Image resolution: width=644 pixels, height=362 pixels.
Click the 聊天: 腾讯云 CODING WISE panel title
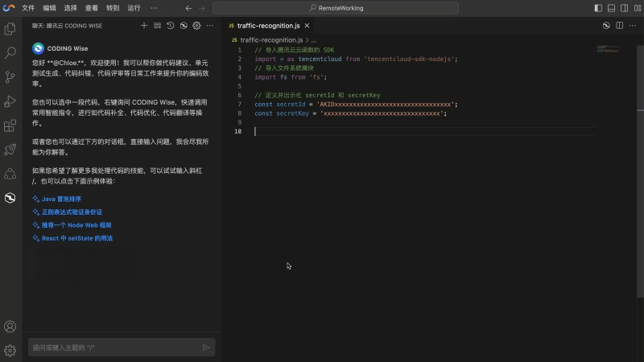point(67,26)
